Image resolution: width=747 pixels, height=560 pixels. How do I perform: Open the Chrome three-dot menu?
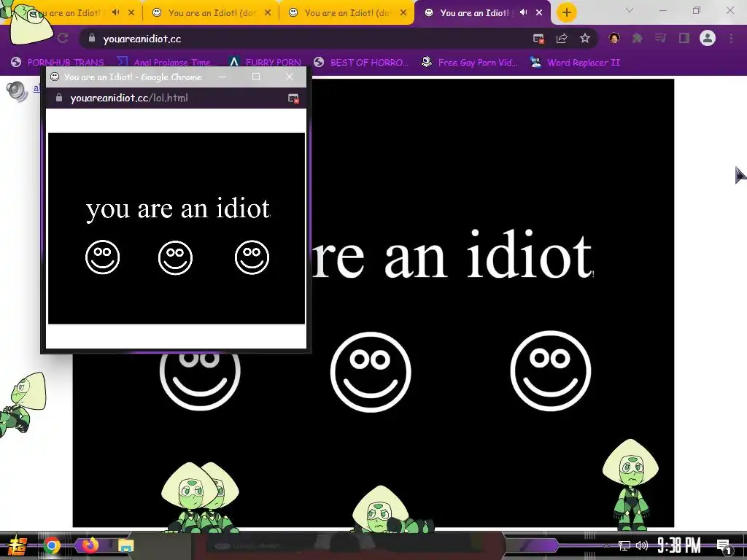tap(731, 38)
